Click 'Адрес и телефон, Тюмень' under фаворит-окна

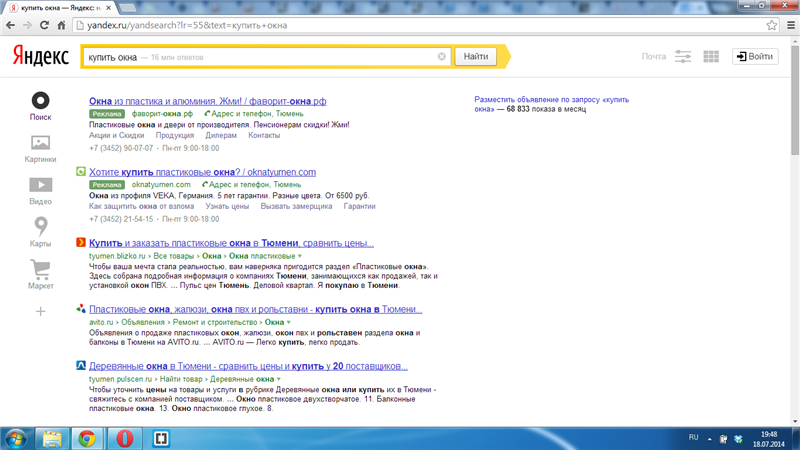(x=254, y=114)
